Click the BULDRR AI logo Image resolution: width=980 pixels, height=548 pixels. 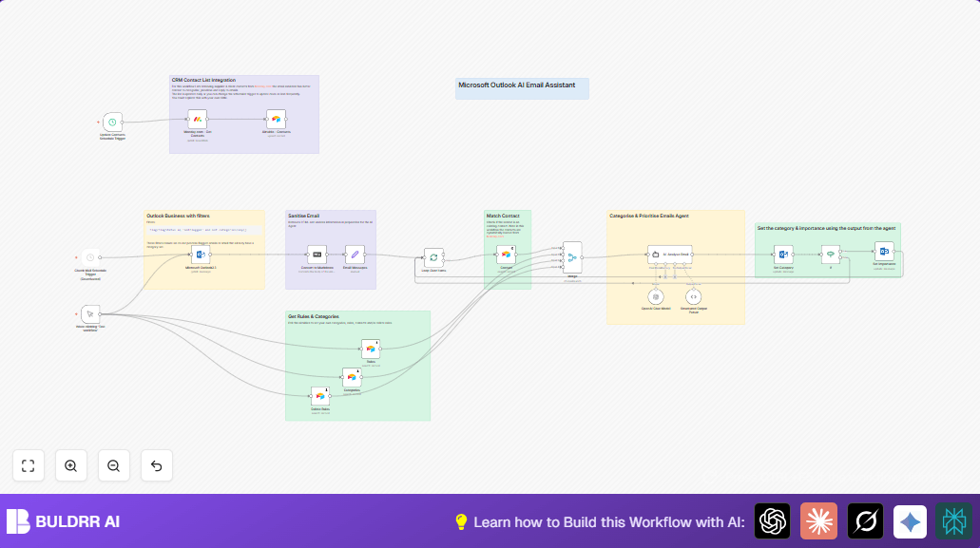click(63, 521)
